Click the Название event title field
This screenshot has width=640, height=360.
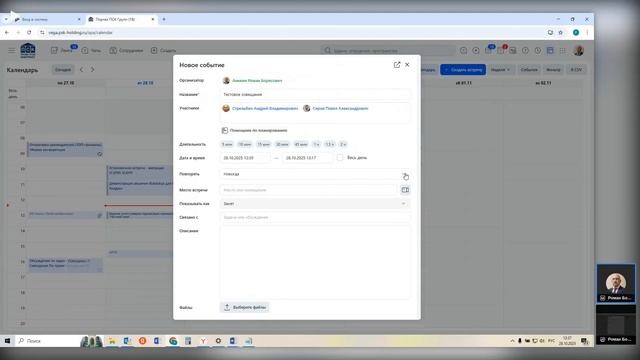(315, 94)
